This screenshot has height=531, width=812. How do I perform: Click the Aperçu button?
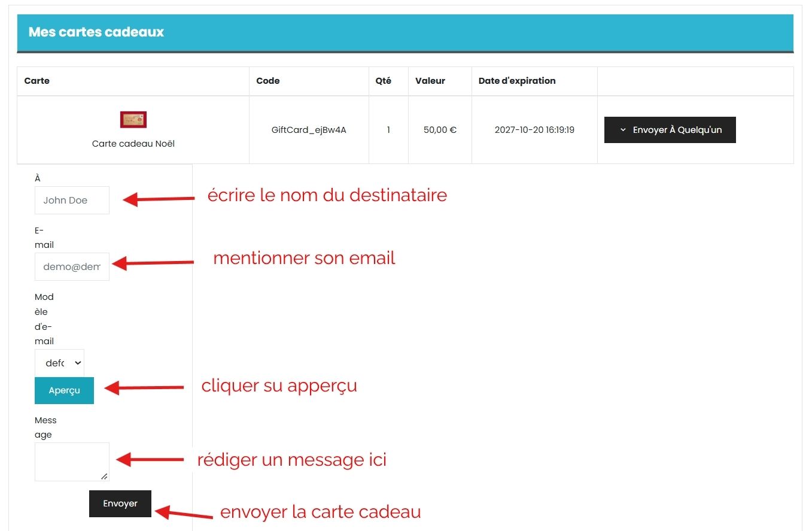(x=64, y=390)
